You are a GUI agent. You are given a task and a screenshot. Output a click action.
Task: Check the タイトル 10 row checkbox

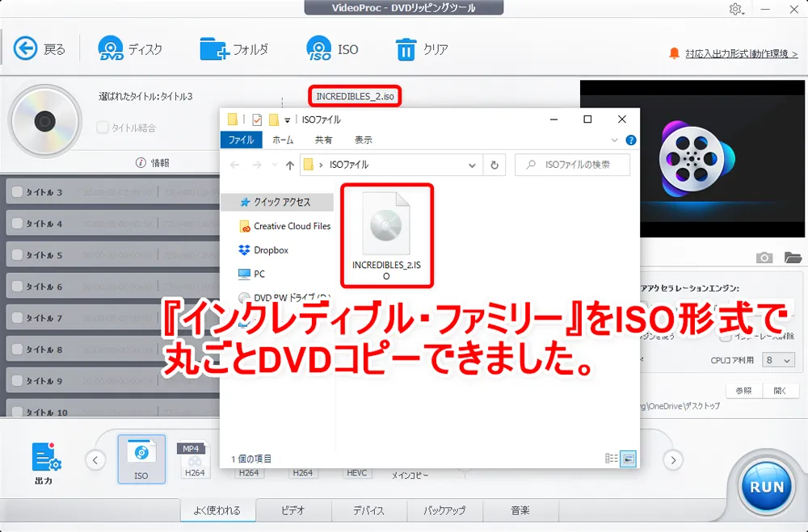tap(17, 412)
